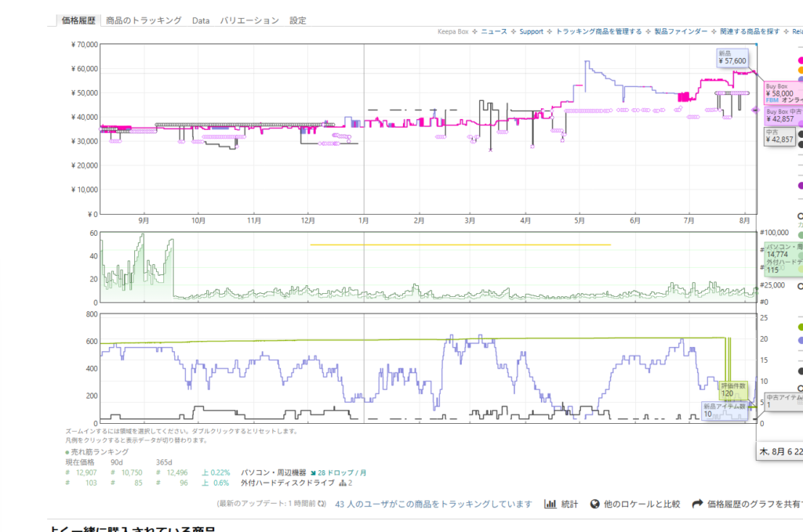Click the grey 中古 ¥ 42,857 tooltip

[x=779, y=136]
